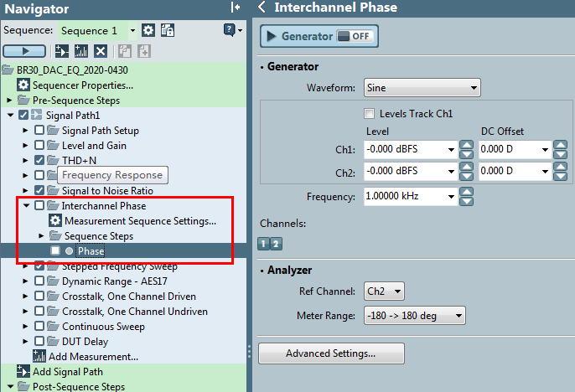Toggle channel 2 button under Channels
575x392 pixels.
(276, 244)
